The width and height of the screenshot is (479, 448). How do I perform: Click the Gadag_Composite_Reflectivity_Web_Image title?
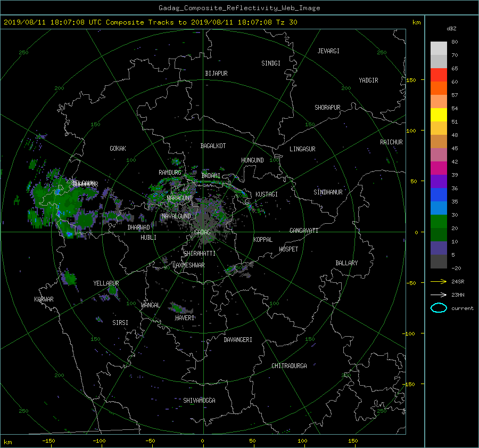tap(239, 8)
